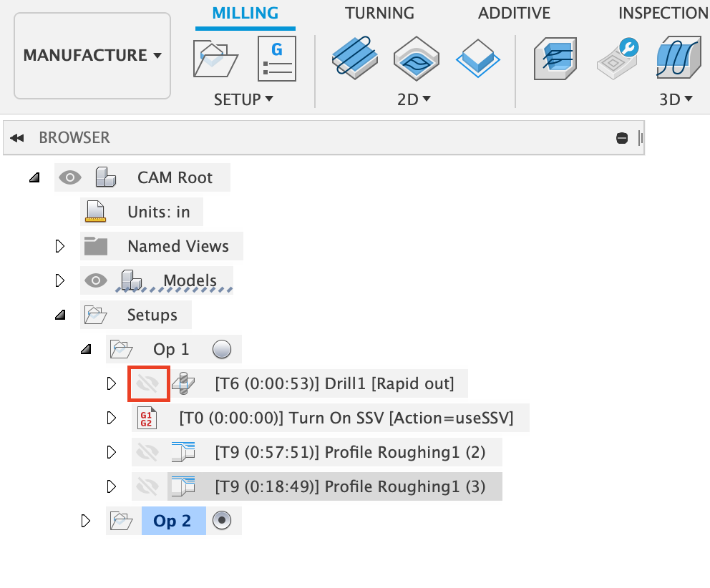
Task: Collapse the Setups folder
Action: pyautogui.click(x=60, y=315)
